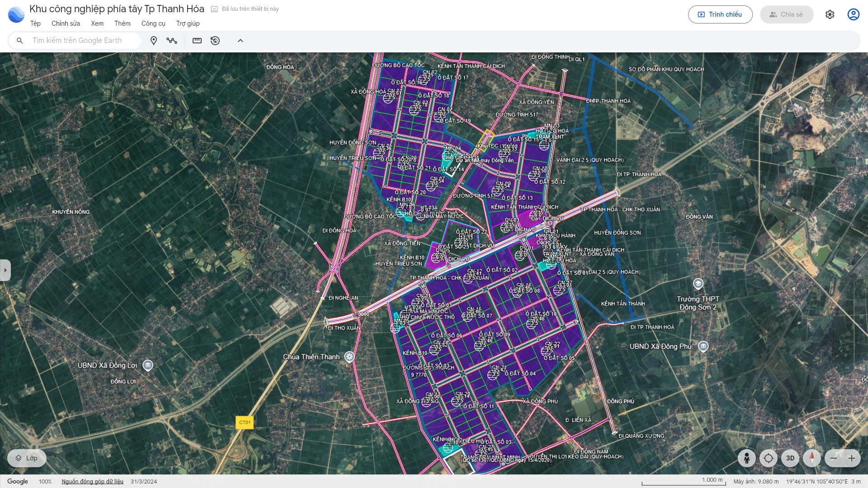Screen dimensions: 868x488
Task: Click the ĐỒNG LỢI village label
Action: coord(123,382)
